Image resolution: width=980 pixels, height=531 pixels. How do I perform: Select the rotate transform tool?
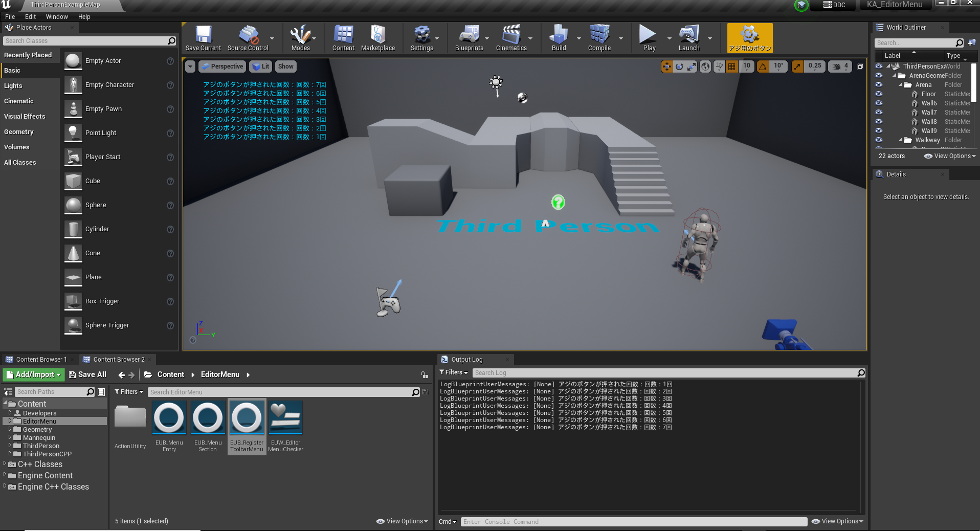679,67
